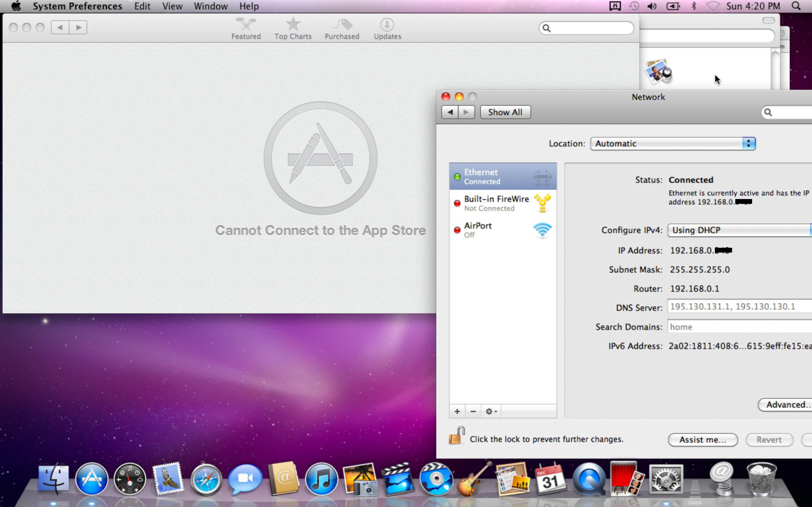The height and width of the screenshot is (507, 812).
Task: Open the Window menu
Action: pos(210,6)
